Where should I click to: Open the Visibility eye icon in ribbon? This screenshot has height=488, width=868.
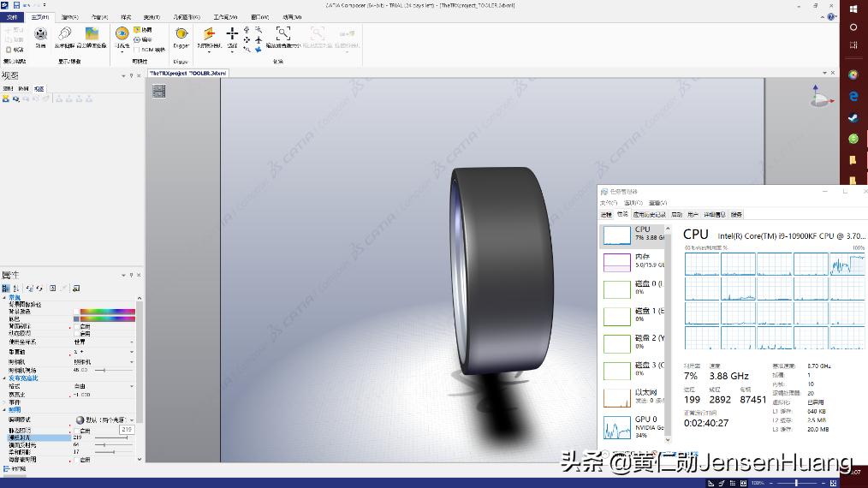point(122,33)
